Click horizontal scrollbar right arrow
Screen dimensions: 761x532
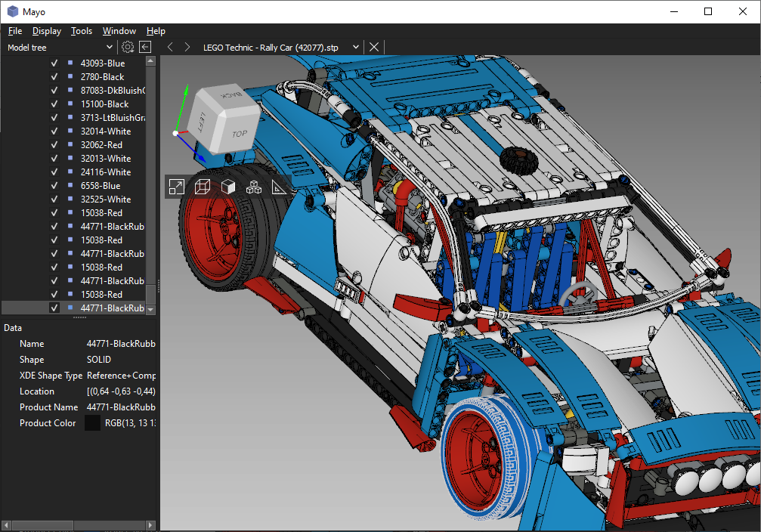[150, 525]
